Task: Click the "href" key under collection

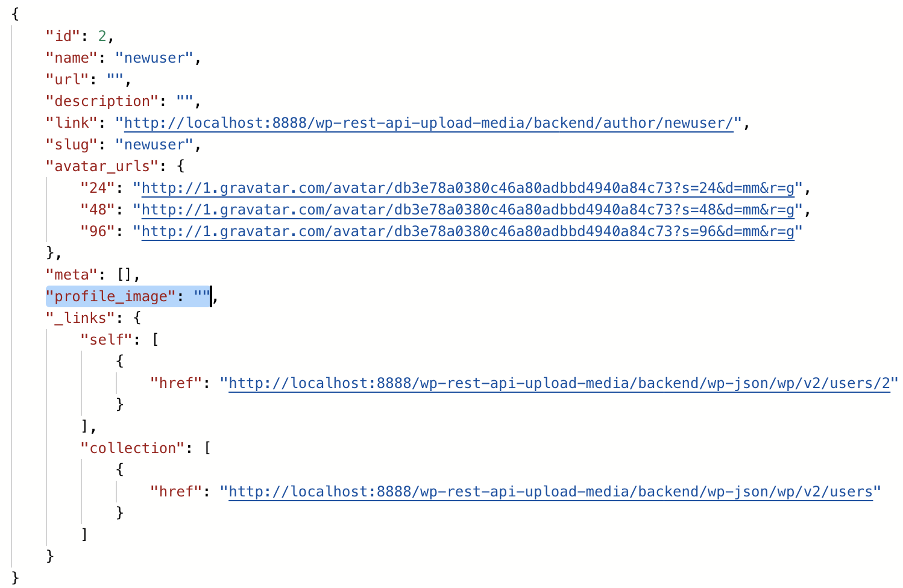Action: coord(176,492)
